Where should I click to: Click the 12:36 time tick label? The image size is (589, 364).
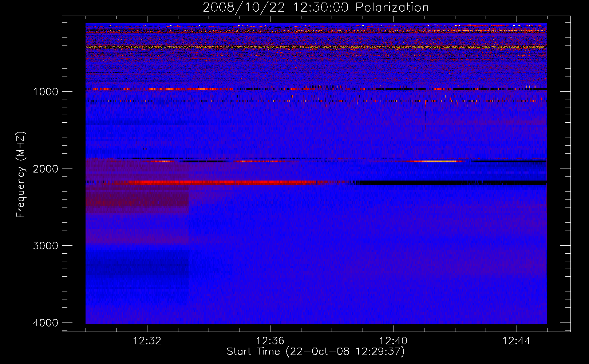270,341
